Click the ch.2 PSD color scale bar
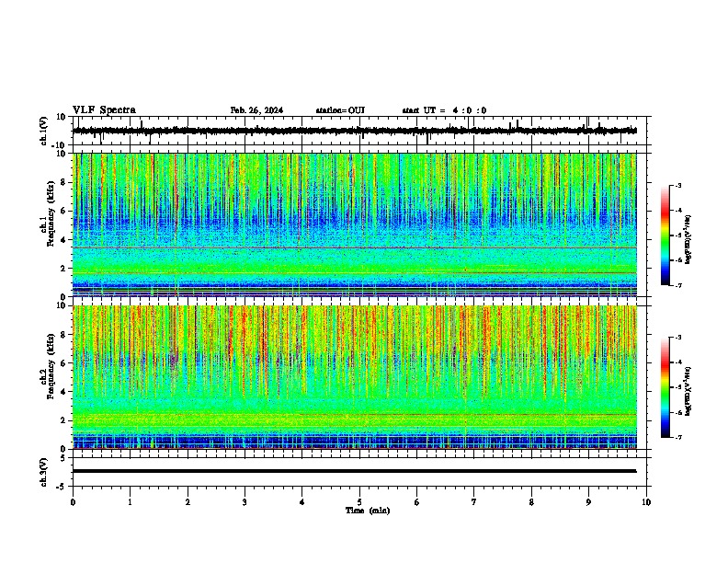The width and height of the screenshot is (728, 563). [x=665, y=387]
